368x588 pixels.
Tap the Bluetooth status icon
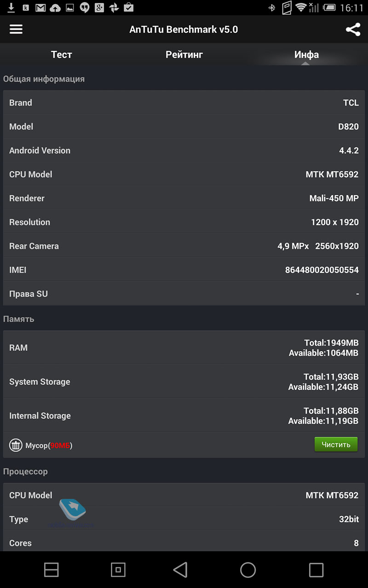[272, 7]
